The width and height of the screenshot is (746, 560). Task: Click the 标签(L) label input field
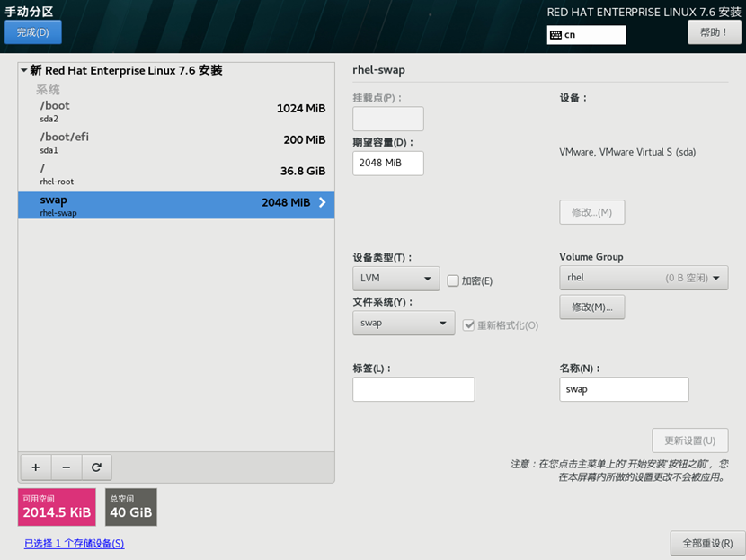[413, 389]
